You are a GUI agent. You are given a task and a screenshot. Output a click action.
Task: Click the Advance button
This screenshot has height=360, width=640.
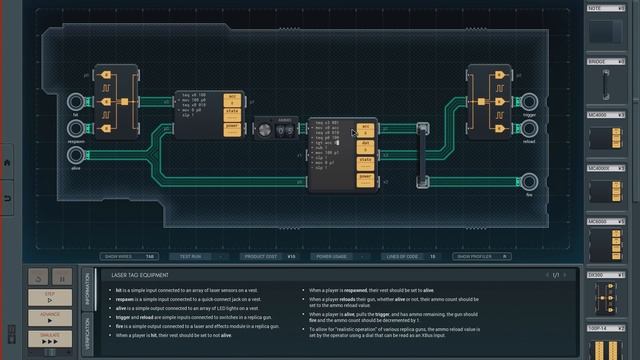[50, 318]
